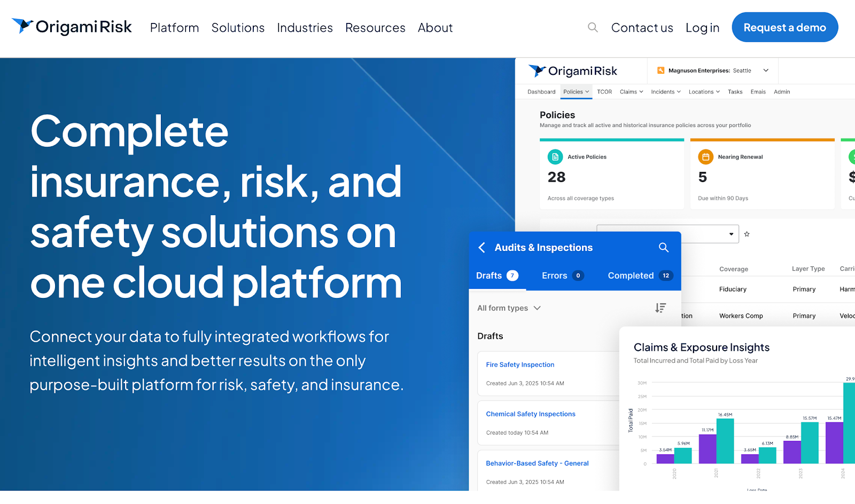The height and width of the screenshot is (504, 855).
Task: Click the 16.45M teal bar in chart
Action: (725, 441)
